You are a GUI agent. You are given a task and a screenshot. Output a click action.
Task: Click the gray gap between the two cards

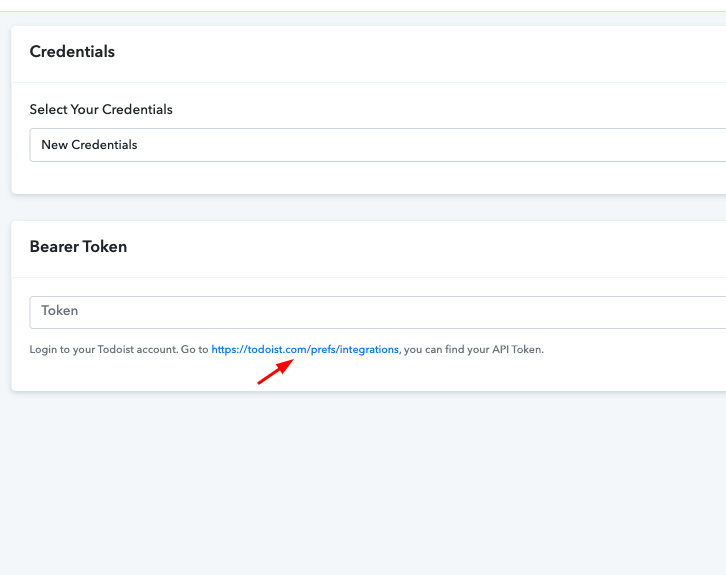coord(360,208)
